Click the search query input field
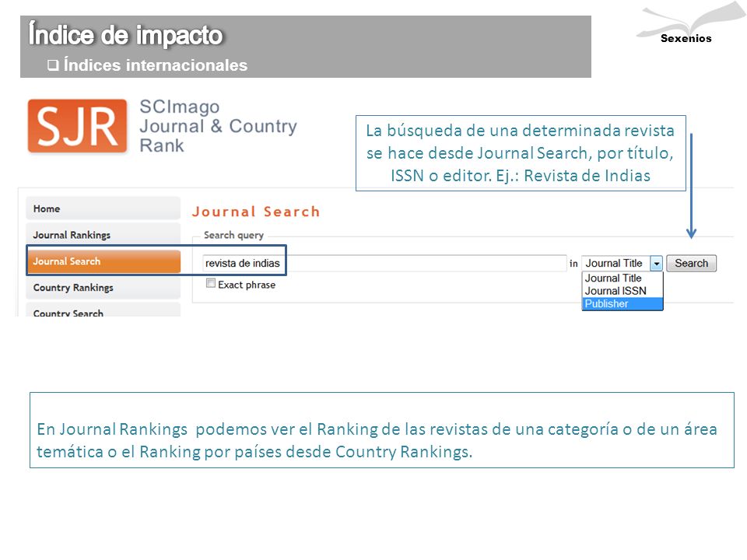The height and width of the screenshot is (560, 747). (384, 264)
